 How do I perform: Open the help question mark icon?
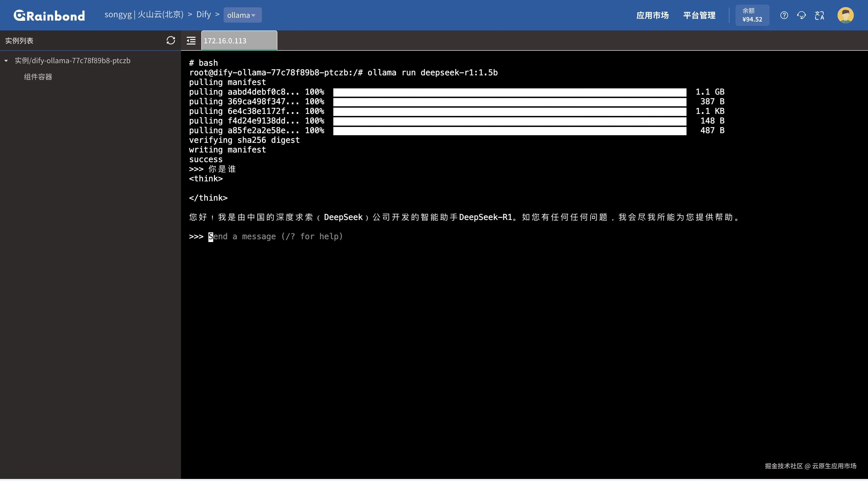tap(784, 15)
